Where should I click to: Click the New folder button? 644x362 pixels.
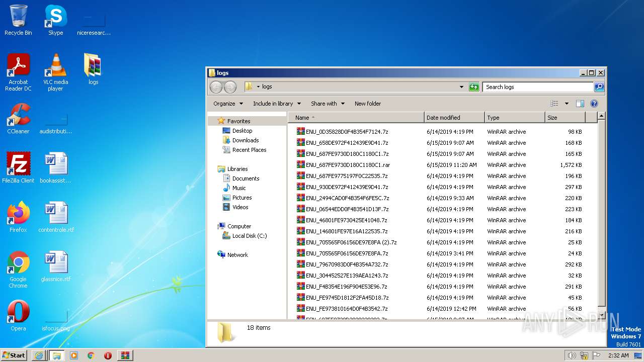[x=368, y=104]
